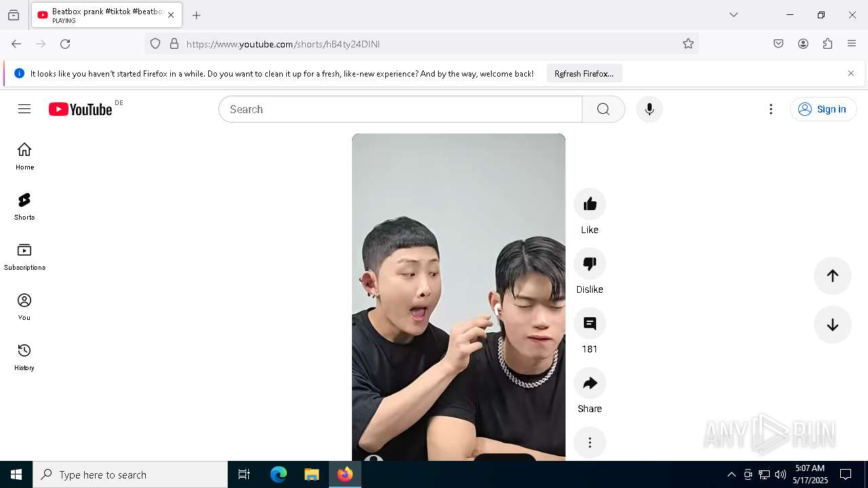Go back in Firefox

coord(16,43)
